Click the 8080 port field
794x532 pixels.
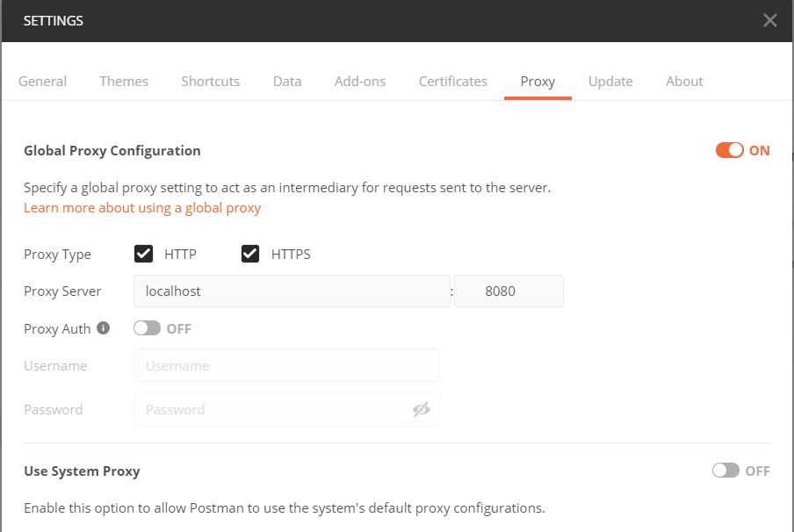point(509,291)
